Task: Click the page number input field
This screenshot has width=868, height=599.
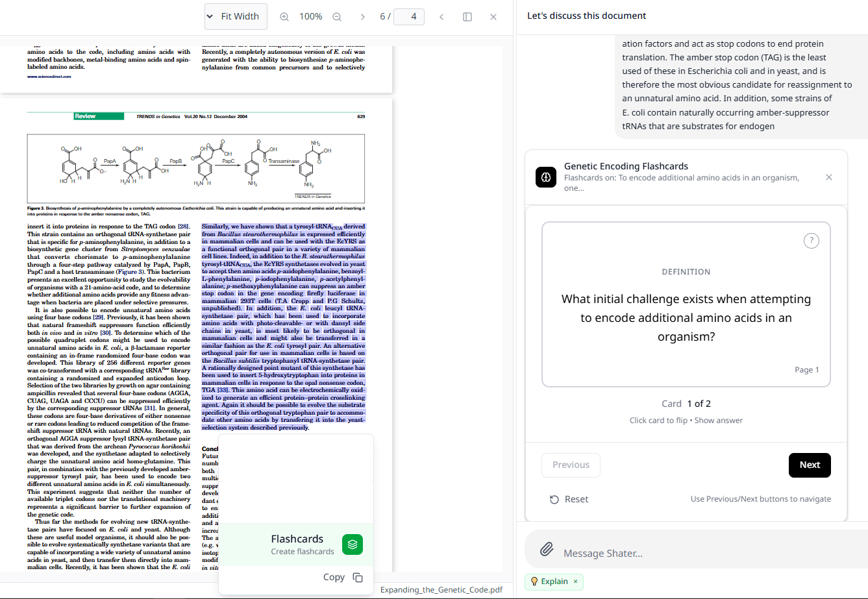Action: coord(409,17)
